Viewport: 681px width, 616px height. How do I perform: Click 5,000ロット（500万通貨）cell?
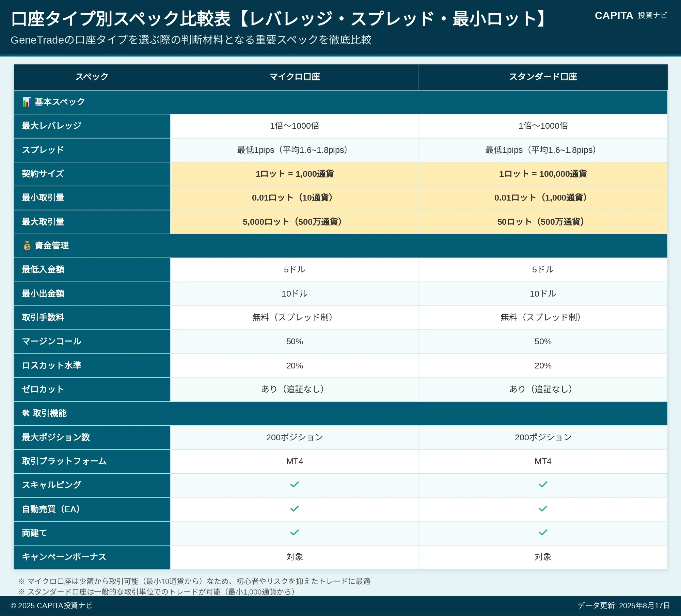tap(295, 222)
